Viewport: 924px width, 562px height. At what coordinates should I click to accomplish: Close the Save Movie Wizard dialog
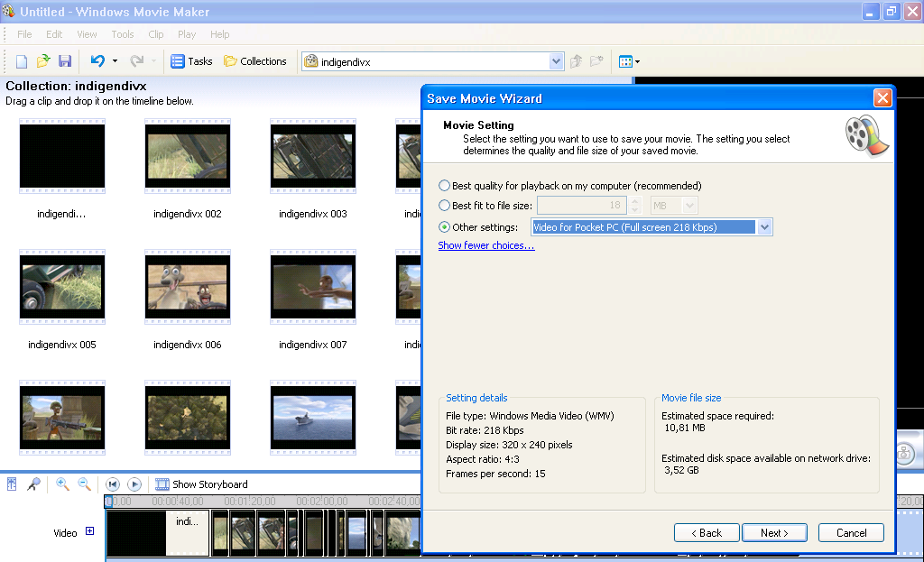click(882, 97)
